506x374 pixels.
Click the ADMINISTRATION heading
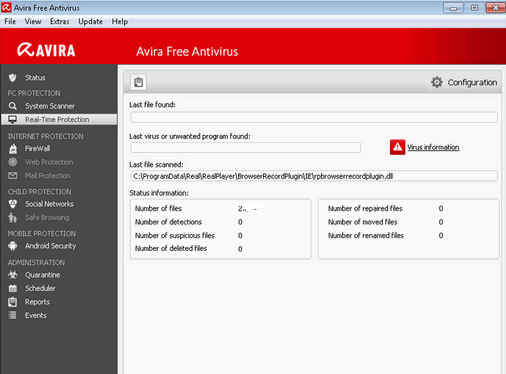(36, 263)
